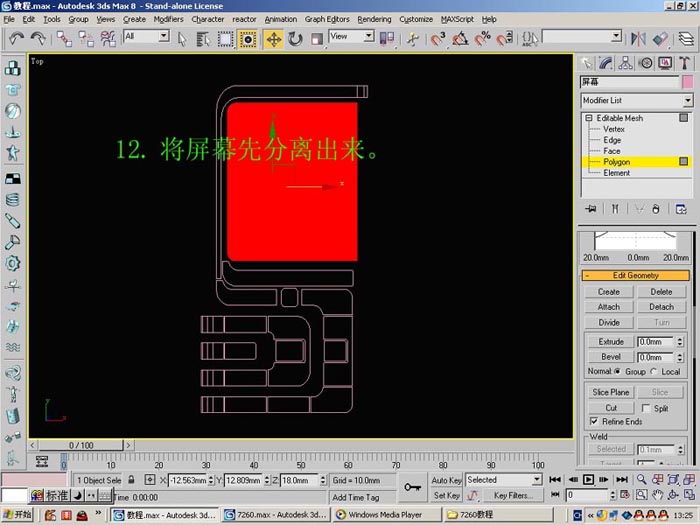Select Local normal radio button

654,371
